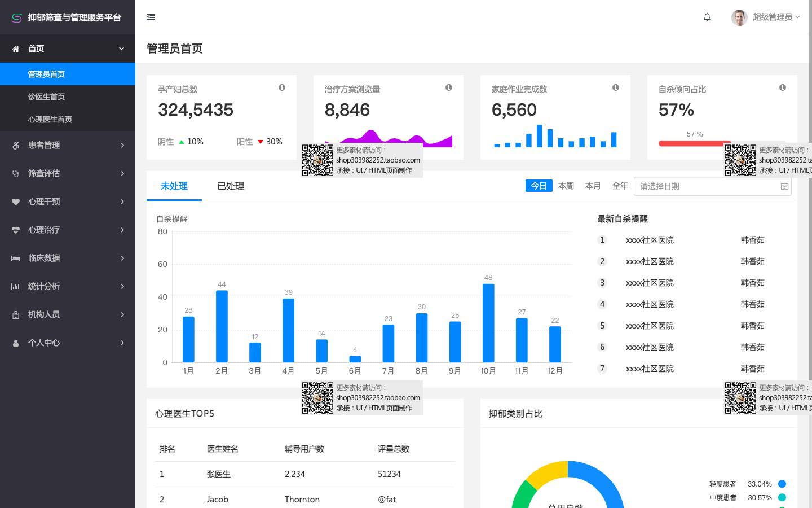Open 诊医生首页 sidebar link
Image resolution: width=812 pixels, height=508 pixels.
(46, 97)
